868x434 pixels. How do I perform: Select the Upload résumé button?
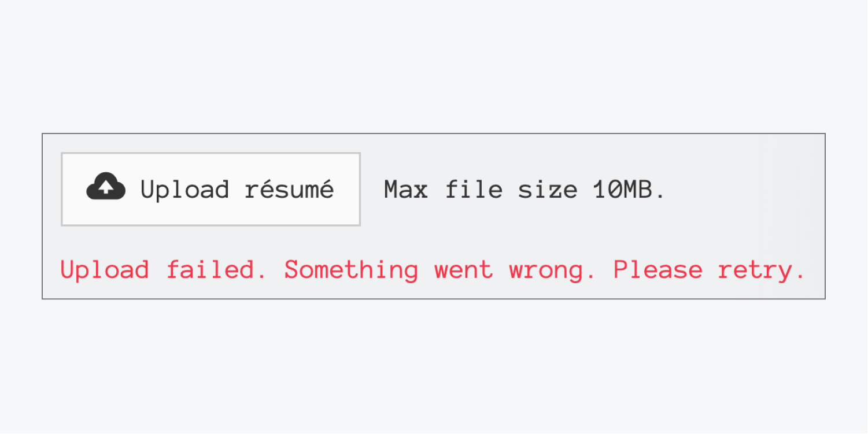coord(211,189)
